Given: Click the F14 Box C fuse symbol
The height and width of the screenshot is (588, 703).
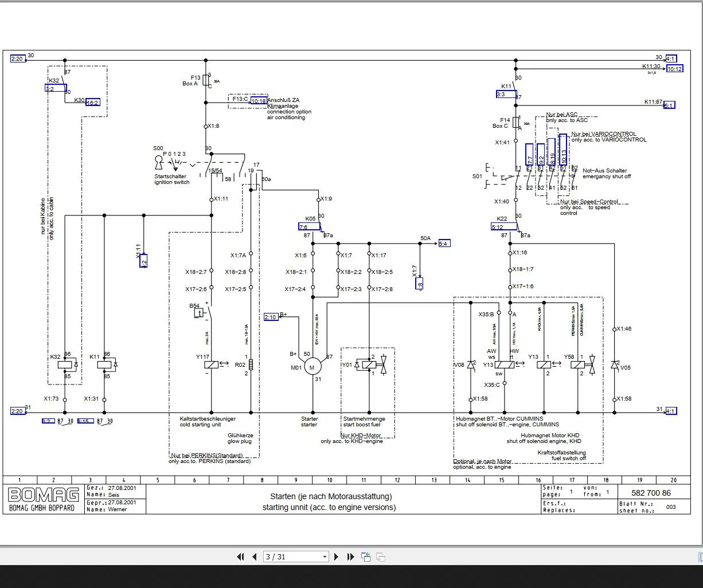Looking at the screenshot, I should click(x=515, y=123).
